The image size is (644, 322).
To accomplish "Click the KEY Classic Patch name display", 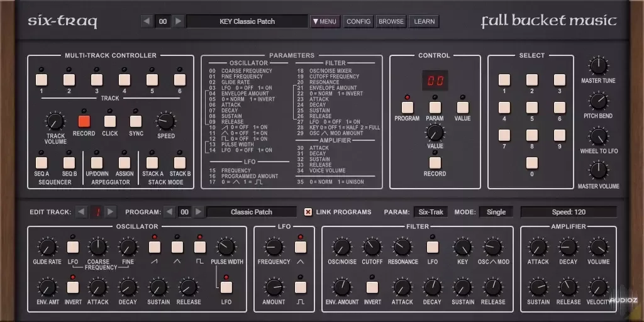I will [247, 21].
